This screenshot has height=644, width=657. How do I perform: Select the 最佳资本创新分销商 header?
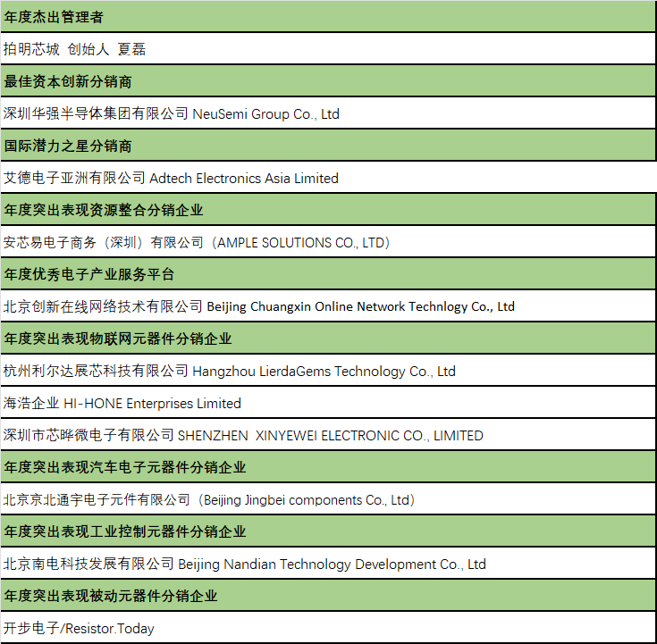(328, 80)
